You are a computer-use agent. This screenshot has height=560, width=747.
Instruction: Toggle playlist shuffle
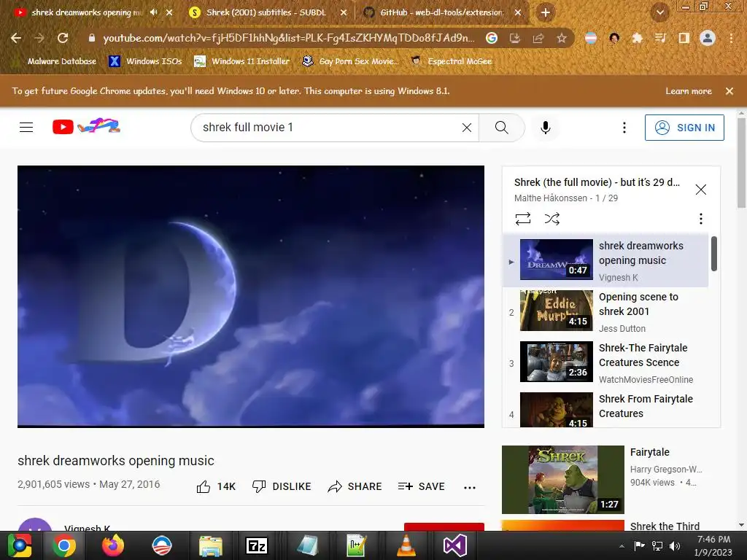[551, 219]
